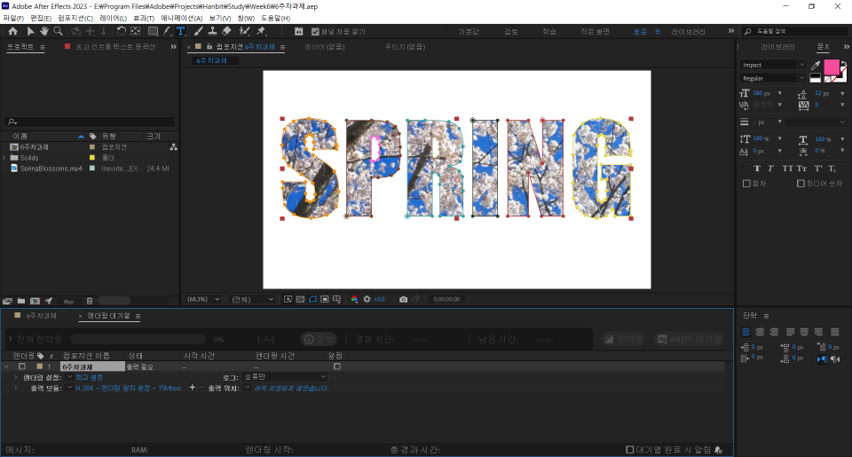852x457 pixels.
Task: Open the Impact font family dropdown
Action: click(x=801, y=65)
